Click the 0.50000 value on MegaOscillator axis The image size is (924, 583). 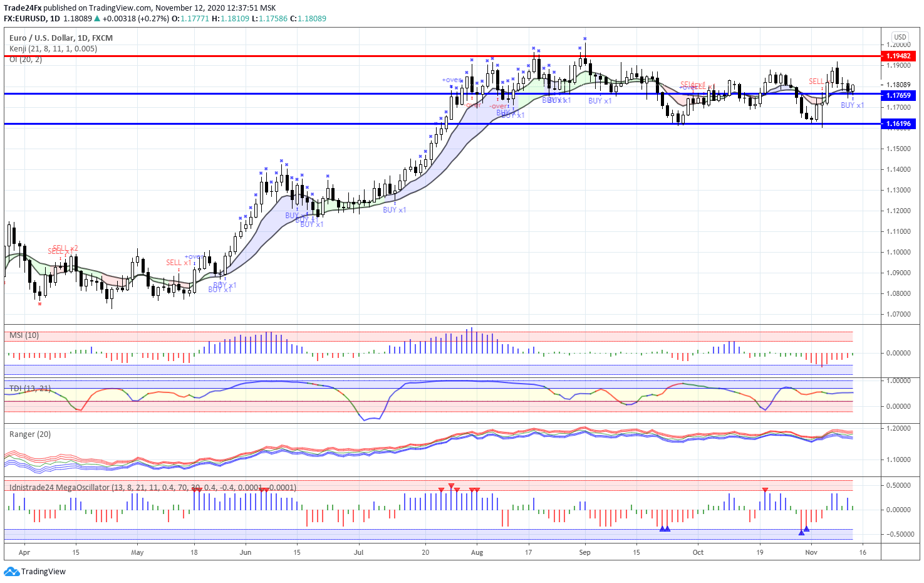point(898,486)
